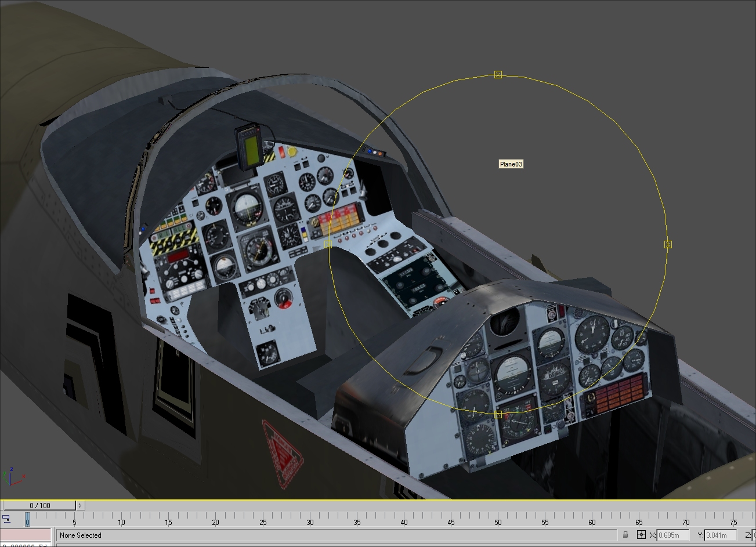Select the top vertex handle of the circle
The height and width of the screenshot is (547, 756).
pyautogui.click(x=498, y=75)
